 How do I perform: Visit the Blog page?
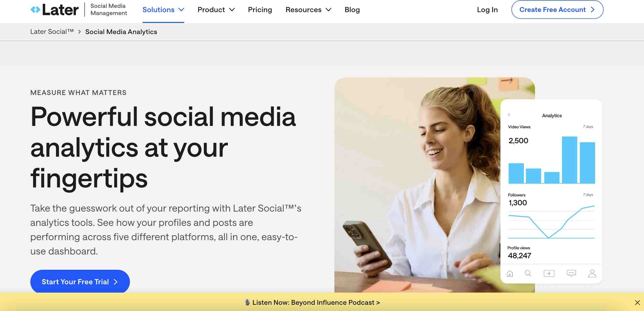352,10
